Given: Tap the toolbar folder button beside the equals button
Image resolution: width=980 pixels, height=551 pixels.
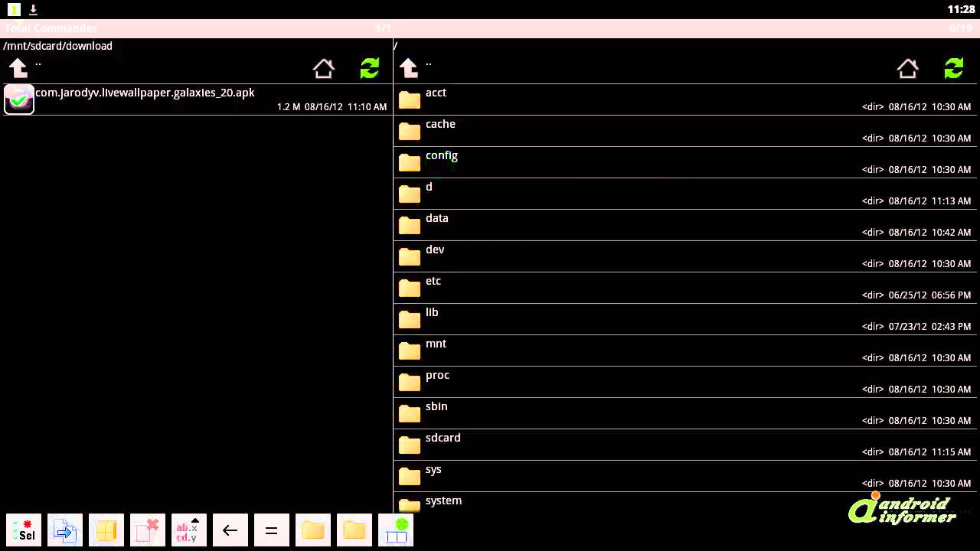Looking at the screenshot, I should [312, 530].
